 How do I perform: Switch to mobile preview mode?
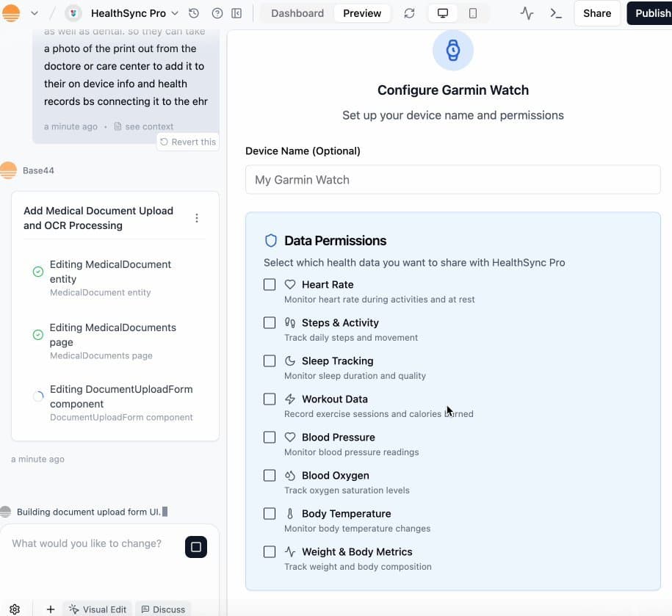point(473,13)
